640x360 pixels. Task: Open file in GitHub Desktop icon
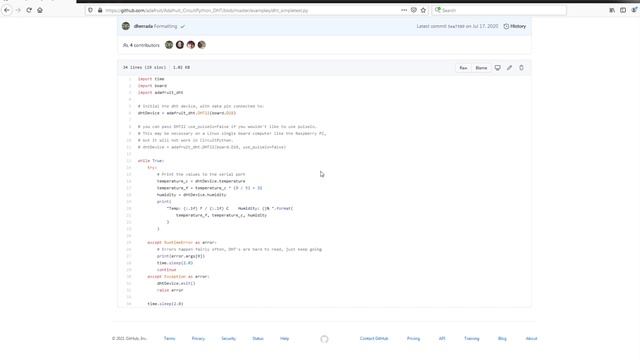click(x=498, y=68)
